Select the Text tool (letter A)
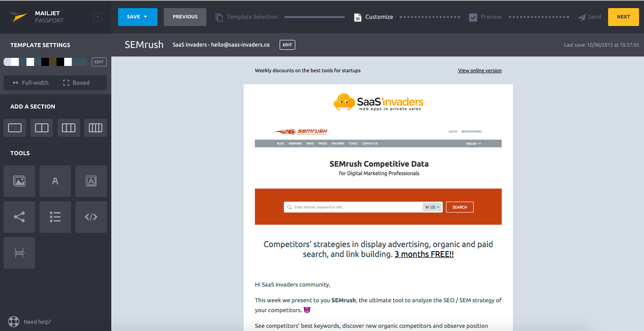Viewport: 644px width, 331px height. [55, 181]
